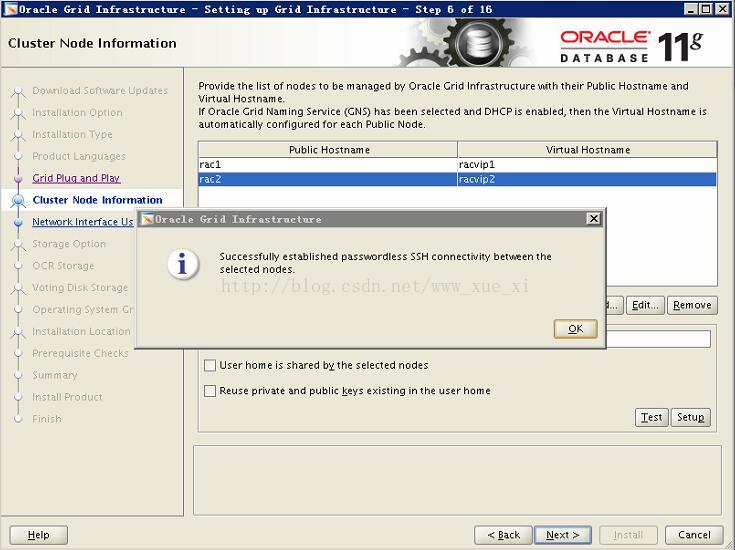
Task: Click the OCR Storage step
Action: coord(63,266)
